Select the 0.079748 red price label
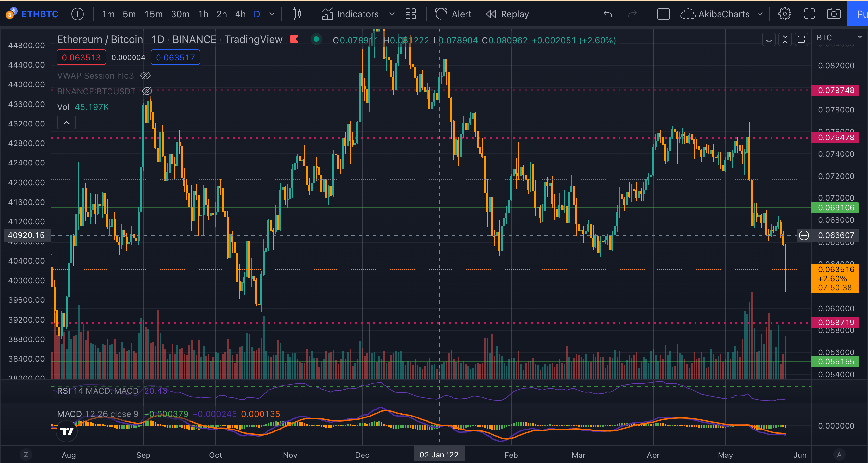Viewport: 868px width, 463px height. click(x=835, y=90)
